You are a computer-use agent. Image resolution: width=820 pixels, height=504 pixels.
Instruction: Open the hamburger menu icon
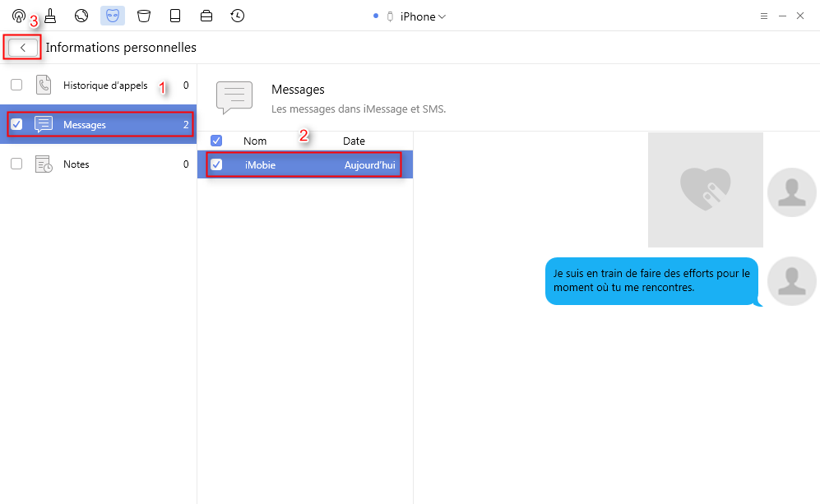click(764, 16)
